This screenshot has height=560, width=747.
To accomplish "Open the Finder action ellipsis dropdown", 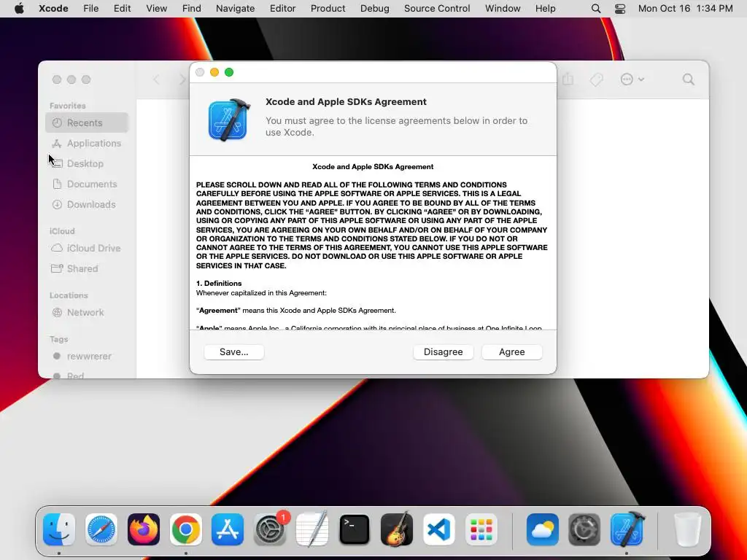I will coord(632,79).
